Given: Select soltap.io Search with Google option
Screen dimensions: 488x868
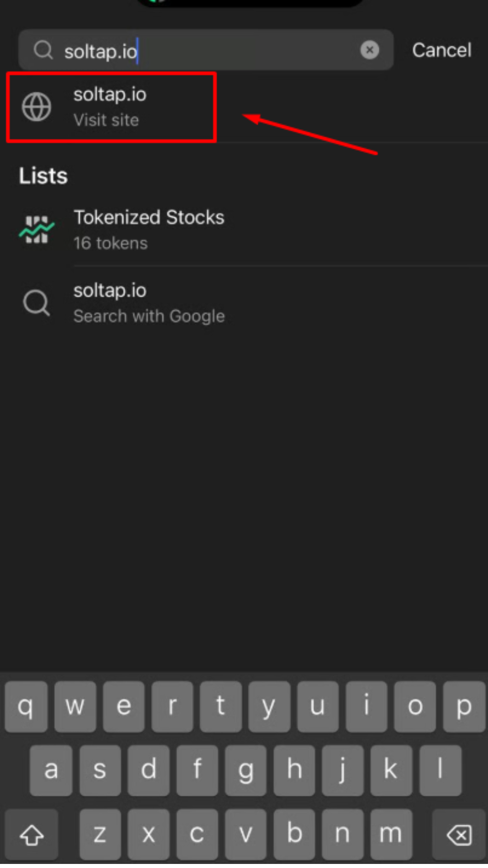Looking at the screenshot, I should click(x=149, y=302).
